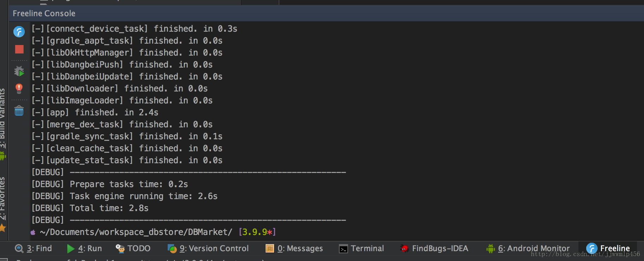Click the DBMarket workspace path prompt
Screen dimensions: 644x261
[136, 232]
